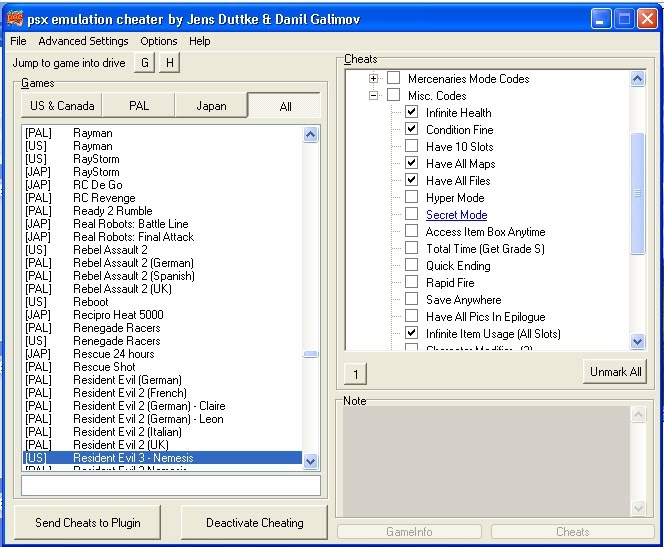Collapse the Misc. Codes node
The width and height of the screenshot is (664, 547).
pos(373,95)
